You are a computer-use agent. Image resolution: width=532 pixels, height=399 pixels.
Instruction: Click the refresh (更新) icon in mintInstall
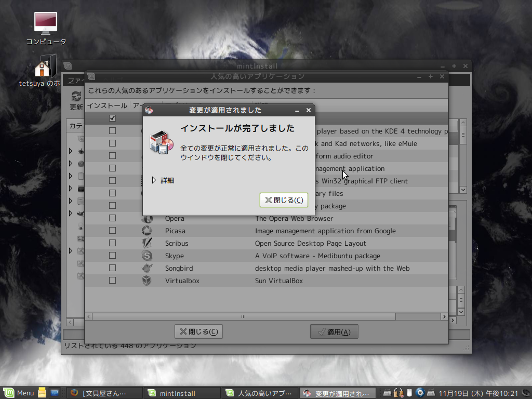click(x=76, y=96)
